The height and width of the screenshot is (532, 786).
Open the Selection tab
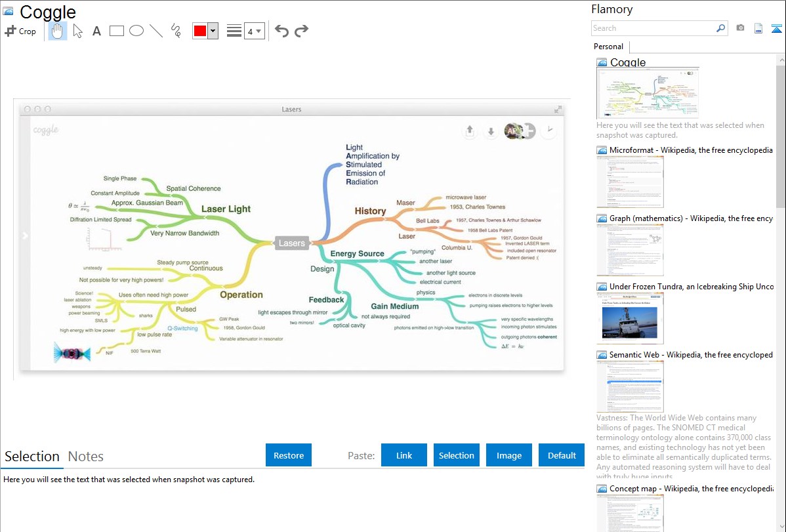[x=32, y=457]
